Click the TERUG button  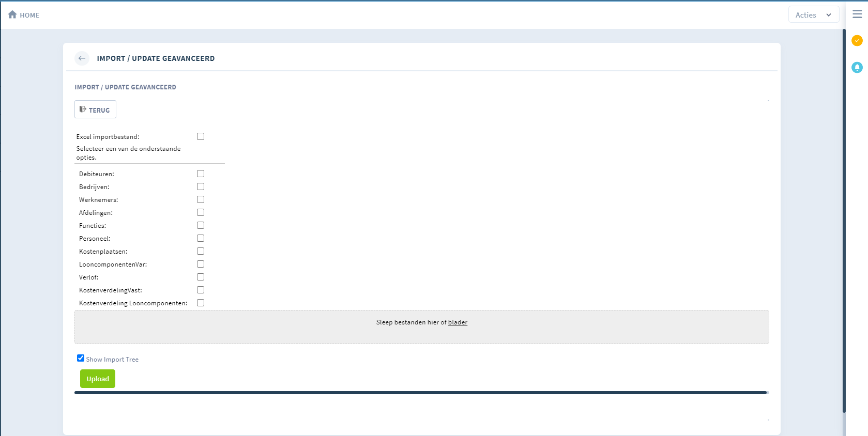coord(95,110)
